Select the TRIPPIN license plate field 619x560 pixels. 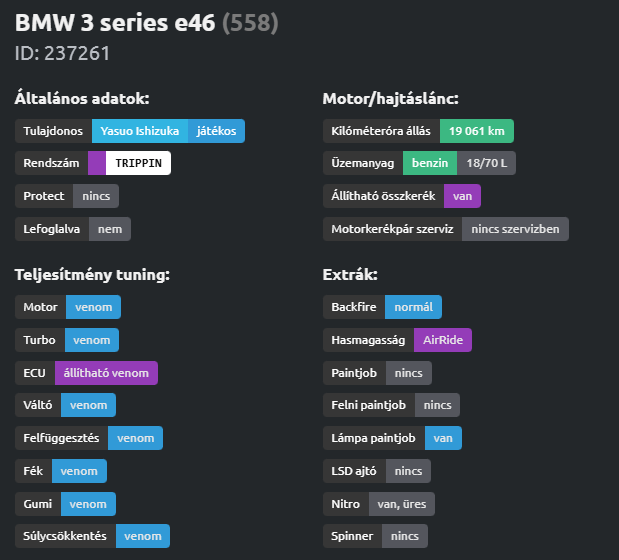click(x=138, y=163)
